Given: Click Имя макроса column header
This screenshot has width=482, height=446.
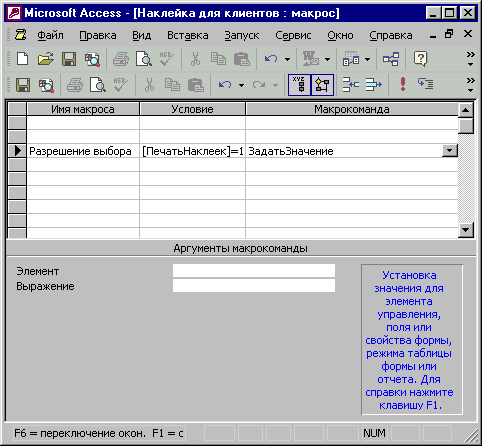Looking at the screenshot, I should click(x=83, y=109).
